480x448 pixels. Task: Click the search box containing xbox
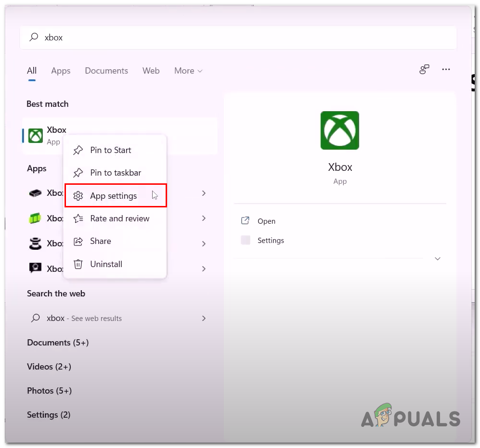(238, 38)
